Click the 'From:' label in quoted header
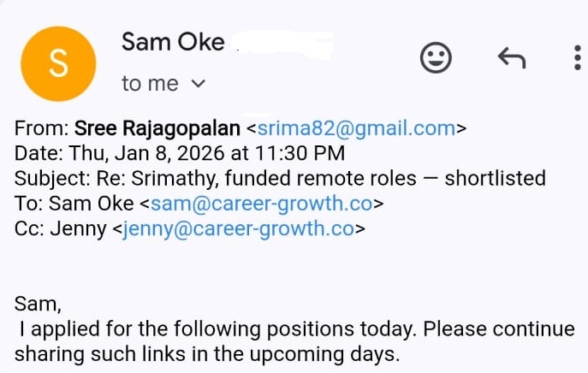 tap(41, 130)
